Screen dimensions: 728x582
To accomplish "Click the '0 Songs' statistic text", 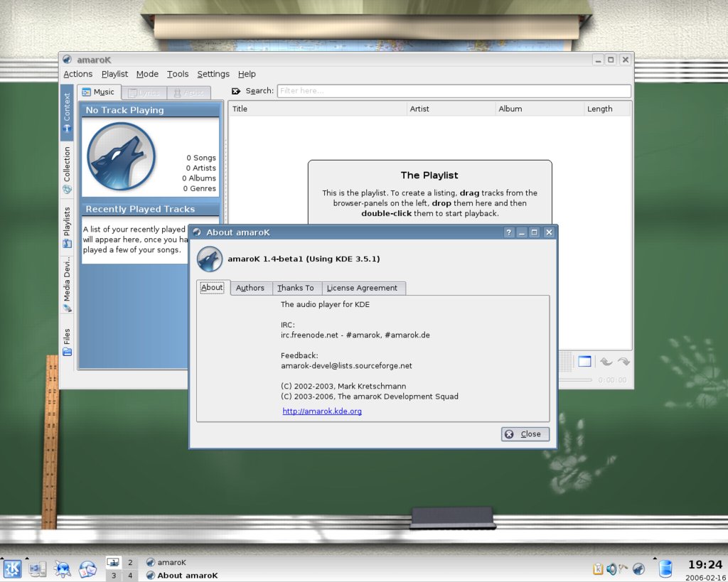I will click(201, 158).
